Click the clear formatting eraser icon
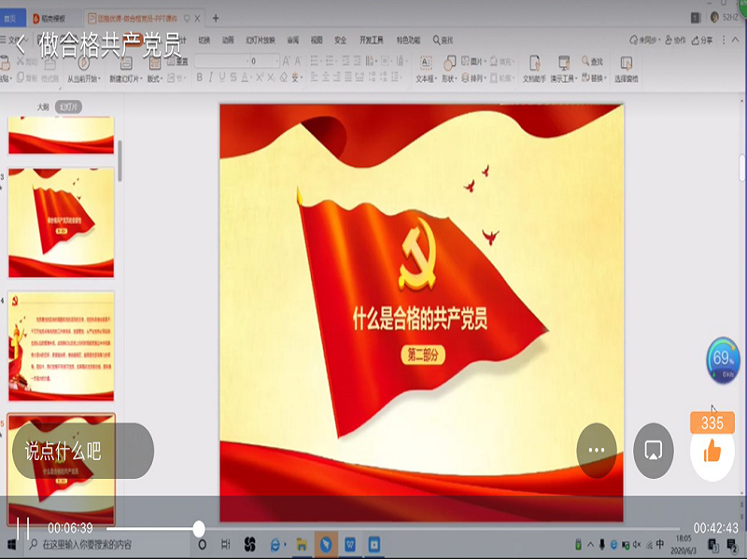 click(284, 77)
